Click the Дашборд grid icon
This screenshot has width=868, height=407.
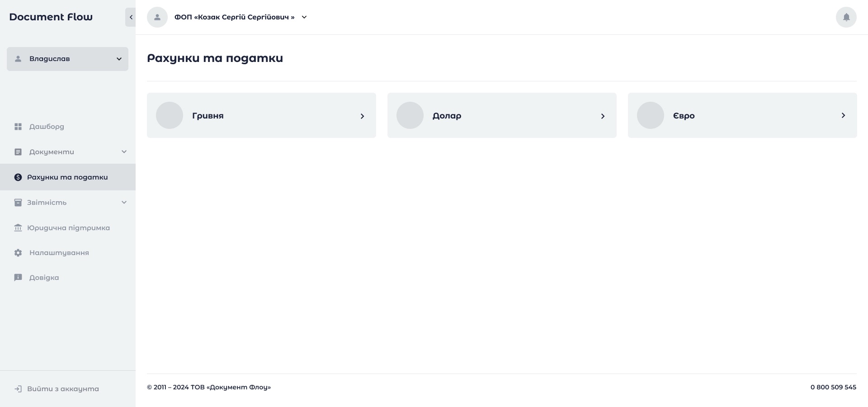18,127
